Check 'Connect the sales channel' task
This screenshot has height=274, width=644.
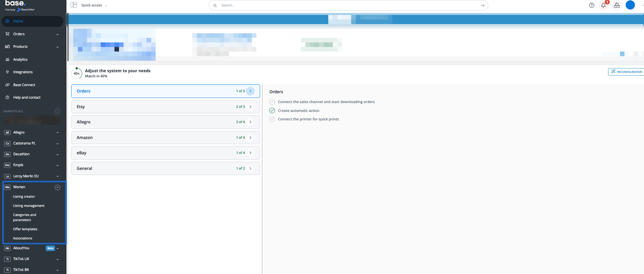coord(272,102)
